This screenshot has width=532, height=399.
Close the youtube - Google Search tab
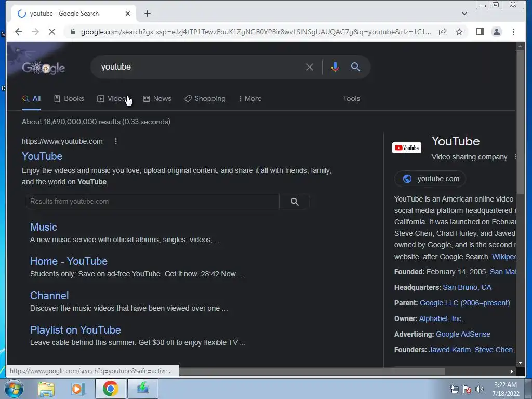(x=128, y=14)
